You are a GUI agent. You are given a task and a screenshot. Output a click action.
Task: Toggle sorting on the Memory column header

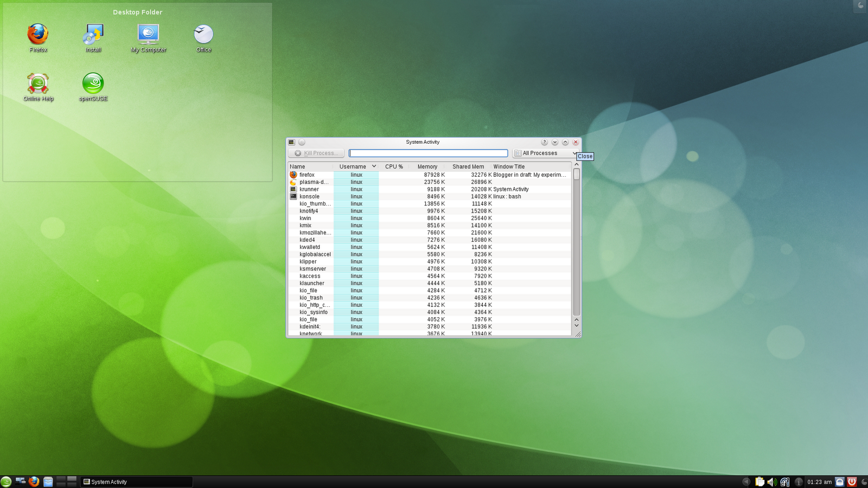[x=428, y=166]
